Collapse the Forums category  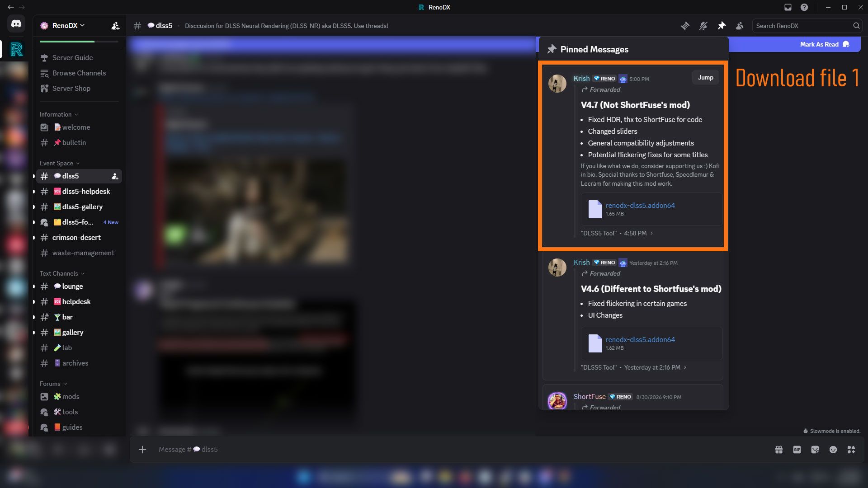click(53, 384)
